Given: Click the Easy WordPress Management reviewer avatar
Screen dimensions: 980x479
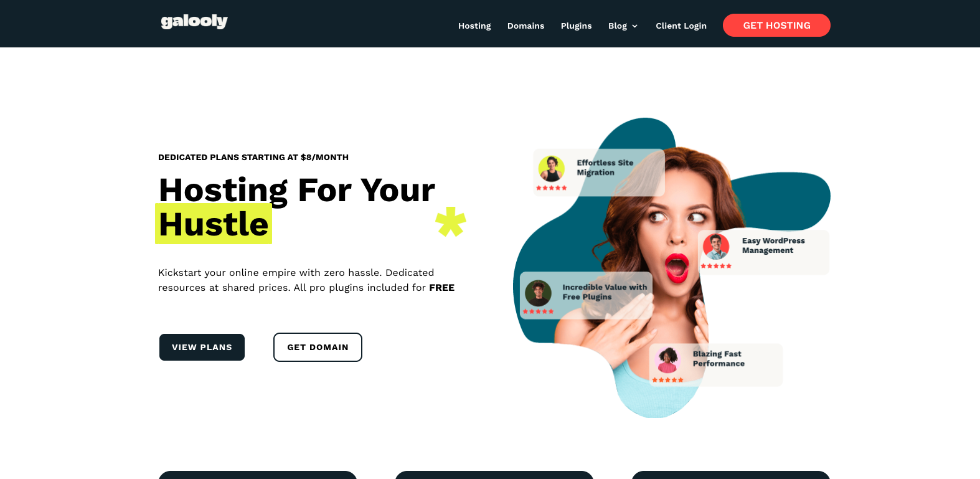Looking at the screenshot, I should 716,247.
